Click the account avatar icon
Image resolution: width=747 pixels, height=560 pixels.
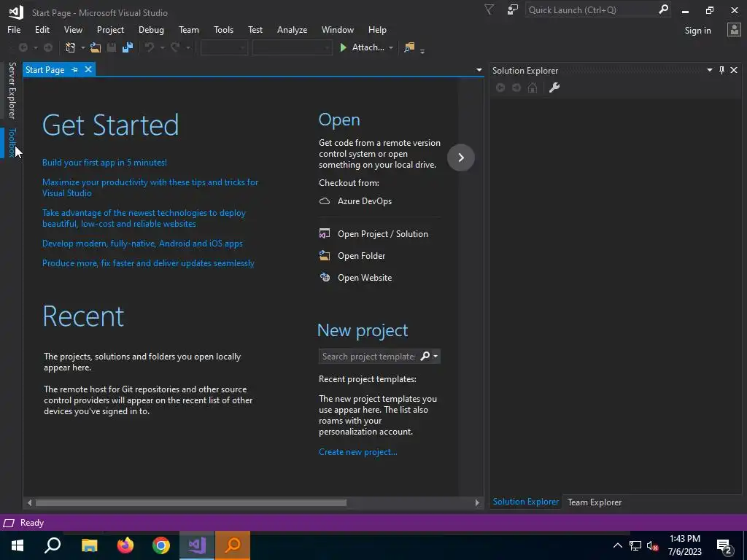coord(734,30)
